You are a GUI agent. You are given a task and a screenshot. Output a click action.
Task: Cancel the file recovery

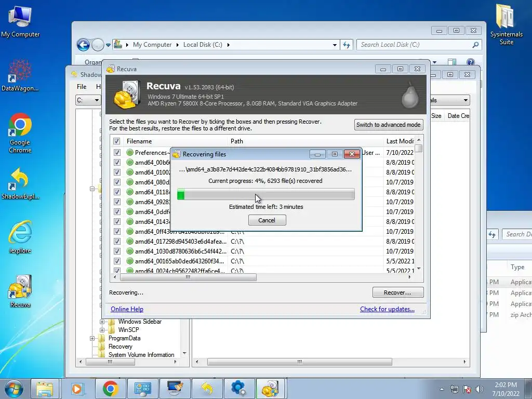click(x=267, y=220)
